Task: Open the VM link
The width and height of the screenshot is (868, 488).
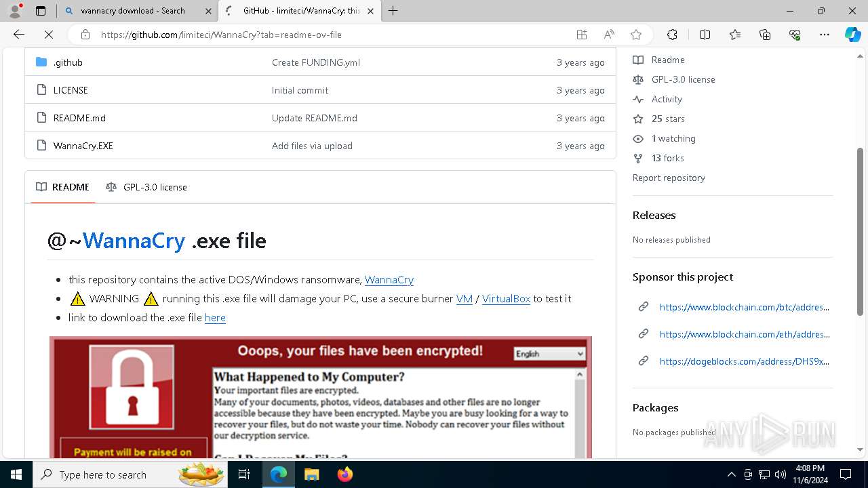Action: coord(465,298)
